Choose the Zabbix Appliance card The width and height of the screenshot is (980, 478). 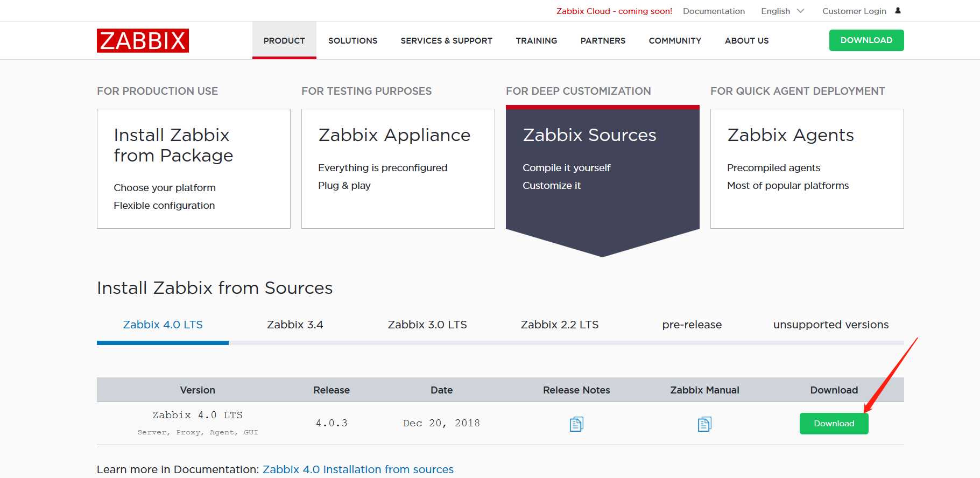pyautogui.click(x=398, y=169)
